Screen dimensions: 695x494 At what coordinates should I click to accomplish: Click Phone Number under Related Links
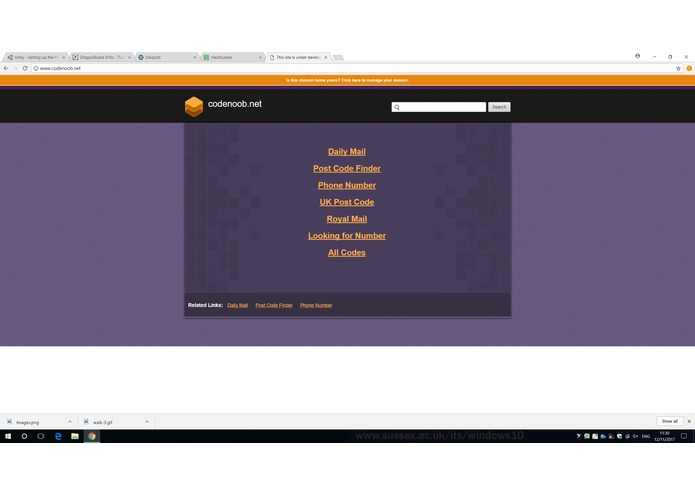pos(316,305)
